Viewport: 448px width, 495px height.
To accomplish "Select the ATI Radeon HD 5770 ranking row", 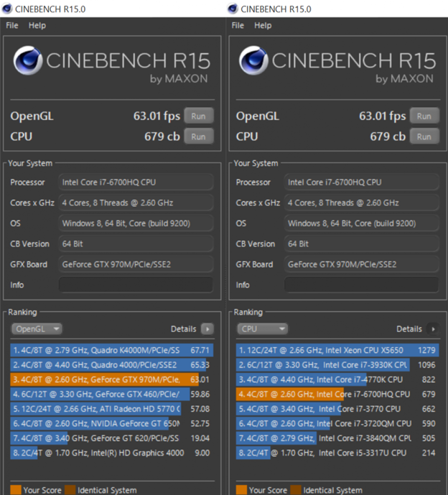I will (112, 409).
